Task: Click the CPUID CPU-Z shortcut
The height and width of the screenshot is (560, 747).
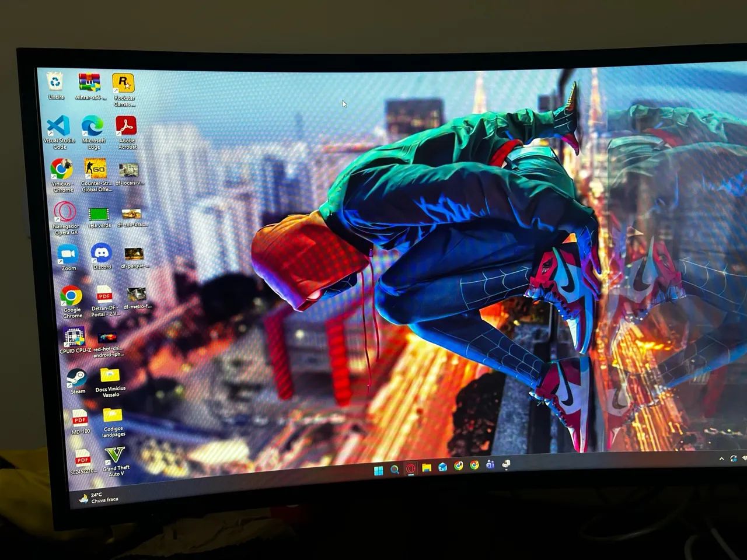Action: 75,341
